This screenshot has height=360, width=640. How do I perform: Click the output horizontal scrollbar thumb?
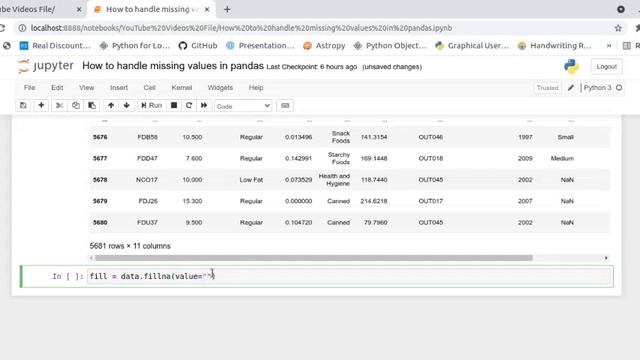coord(313,258)
